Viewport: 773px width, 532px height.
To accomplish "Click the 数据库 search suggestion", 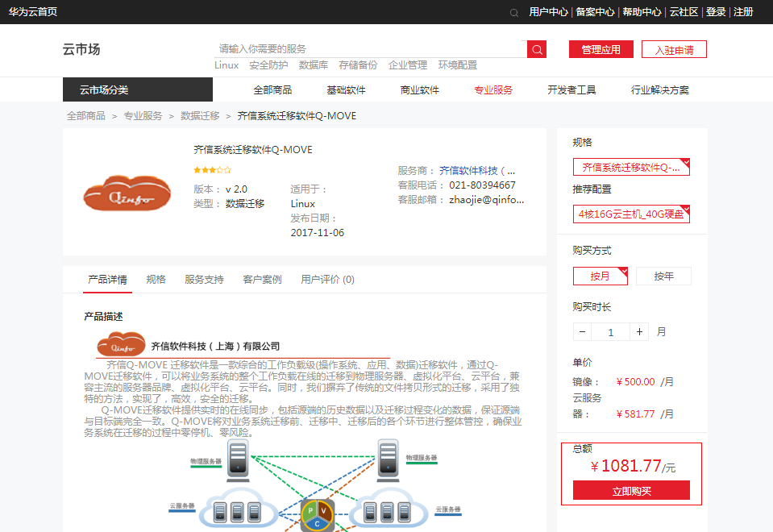I will point(314,65).
